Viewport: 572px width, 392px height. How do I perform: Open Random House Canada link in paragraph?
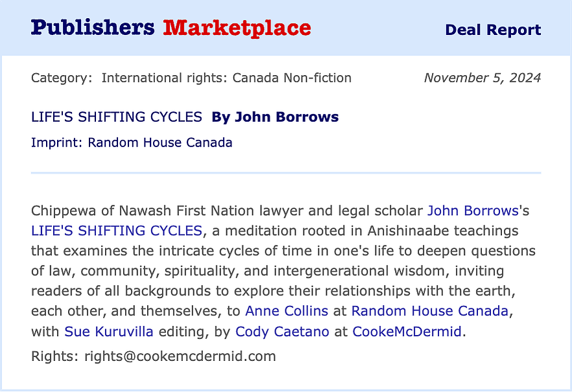pyautogui.click(x=430, y=311)
